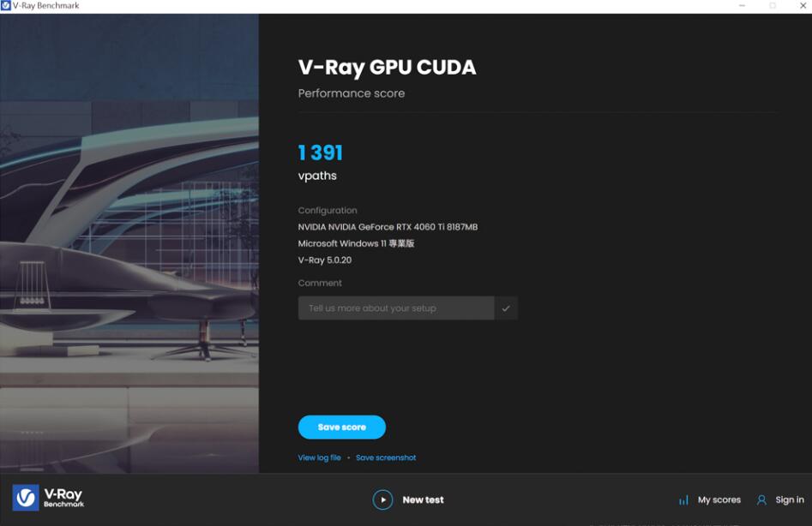812x526 pixels.
Task: Click the bar chart icon beside My scores
Action: pos(683,499)
